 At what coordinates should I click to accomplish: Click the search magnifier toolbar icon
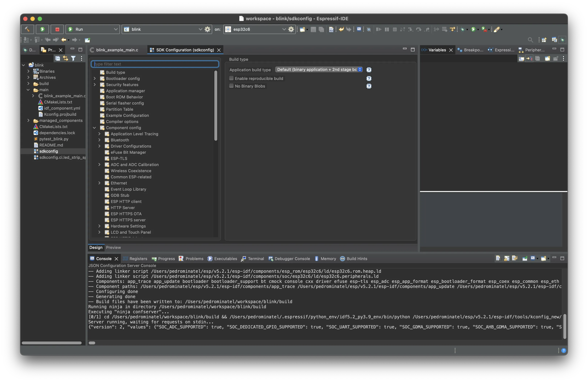click(x=530, y=40)
